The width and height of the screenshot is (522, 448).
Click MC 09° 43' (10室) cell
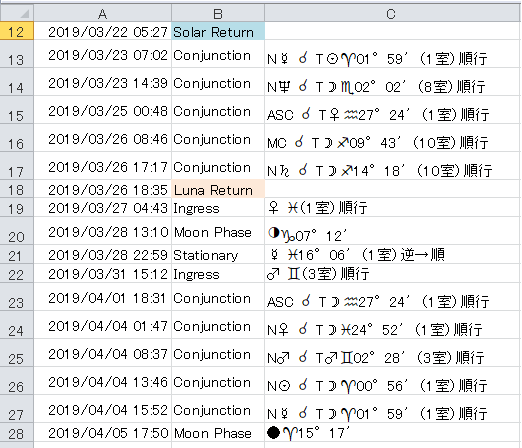click(x=393, y=138)
